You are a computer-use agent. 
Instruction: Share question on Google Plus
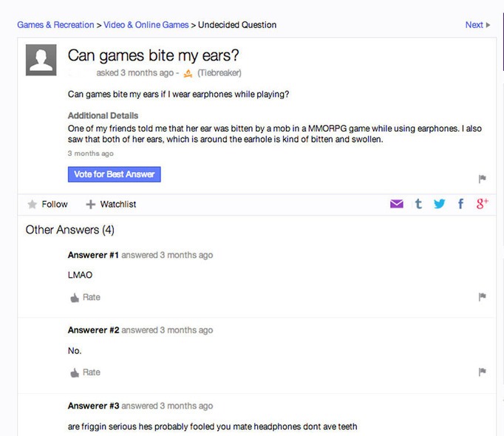(482, 204)
